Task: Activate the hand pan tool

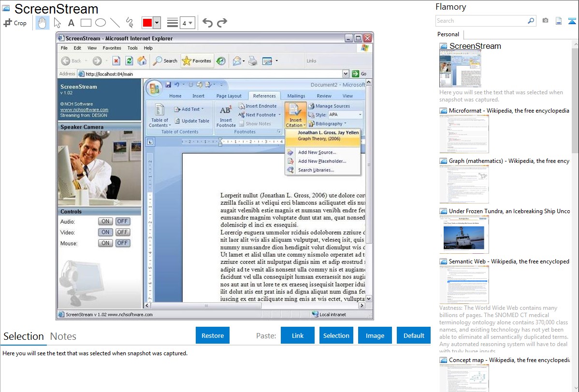Action: [x=42, y=23]
